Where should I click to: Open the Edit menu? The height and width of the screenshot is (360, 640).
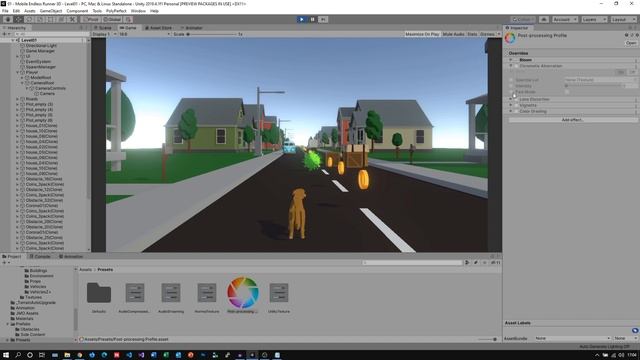(16, 11)
